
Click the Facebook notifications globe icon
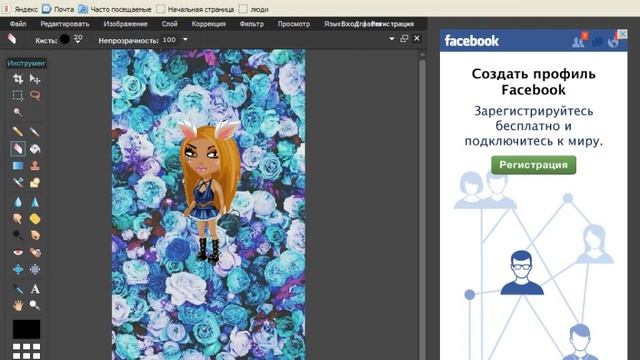click(x=613, y=42)
